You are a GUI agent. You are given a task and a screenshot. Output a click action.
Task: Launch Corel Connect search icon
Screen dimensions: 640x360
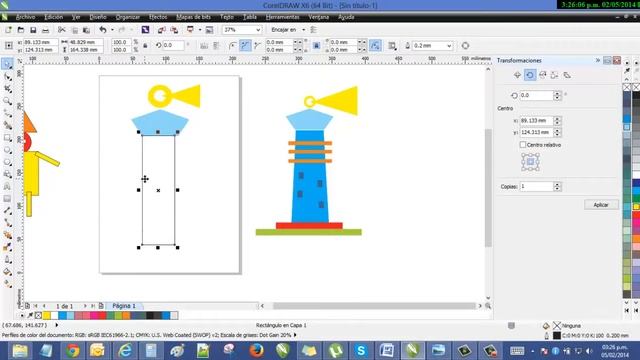(x=145, y=30)
